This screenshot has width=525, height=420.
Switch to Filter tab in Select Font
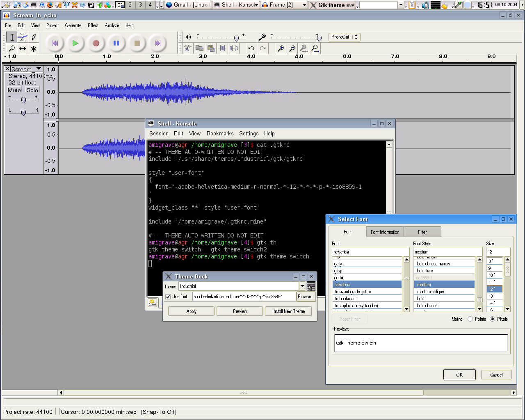422,232
